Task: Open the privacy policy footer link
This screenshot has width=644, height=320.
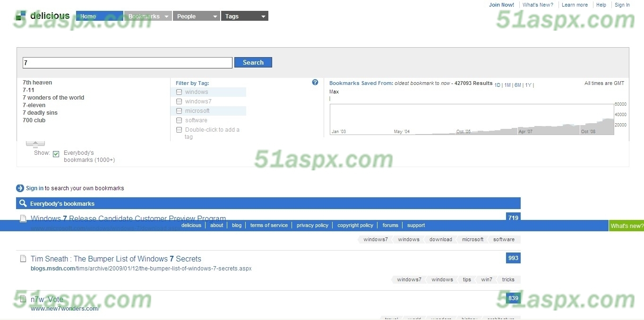Action: [x=312, y=225]
